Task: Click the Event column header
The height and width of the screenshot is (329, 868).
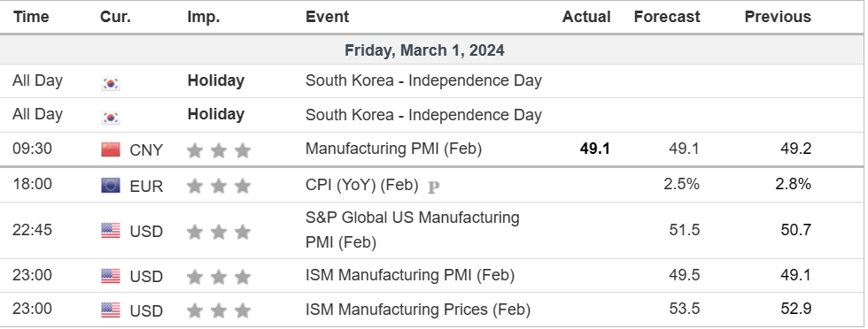Action: pos(327,17)
